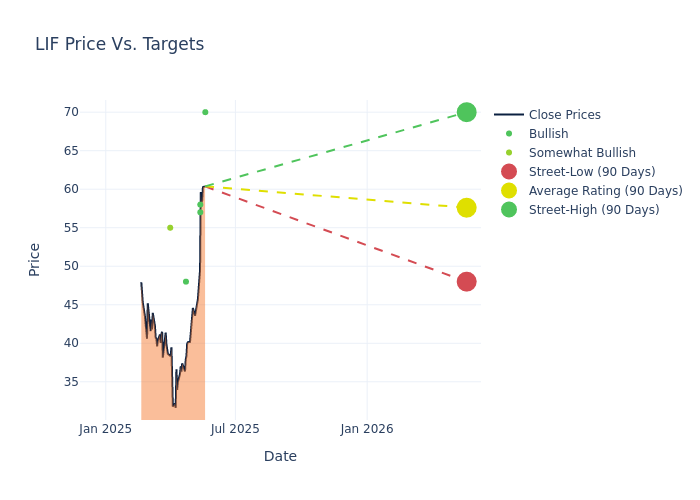The height and width of the screenshot is (500, 700).
Task: Click the yellow Average Rating legend marker
Action: click(509, 191)
